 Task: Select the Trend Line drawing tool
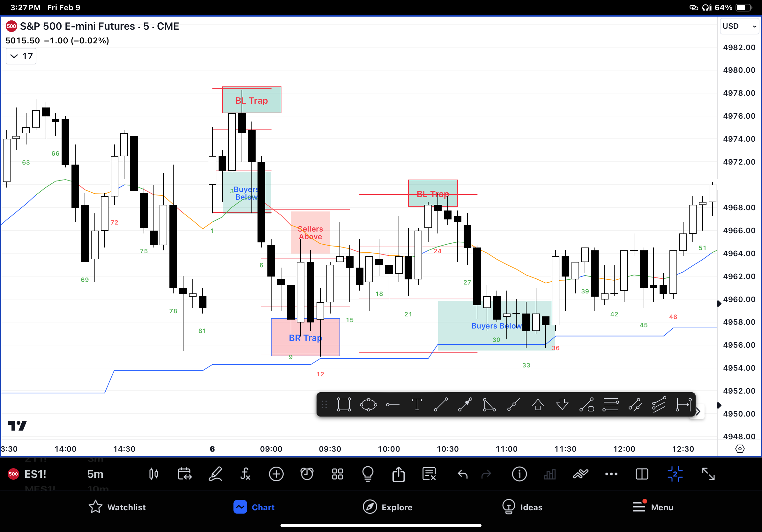[x=441, y=405]
